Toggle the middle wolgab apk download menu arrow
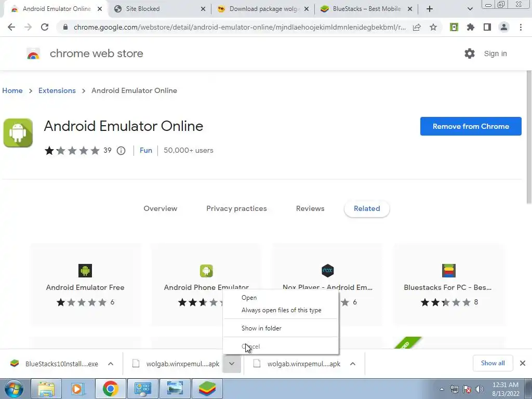The image size is (532, 399). coord(232,364)
